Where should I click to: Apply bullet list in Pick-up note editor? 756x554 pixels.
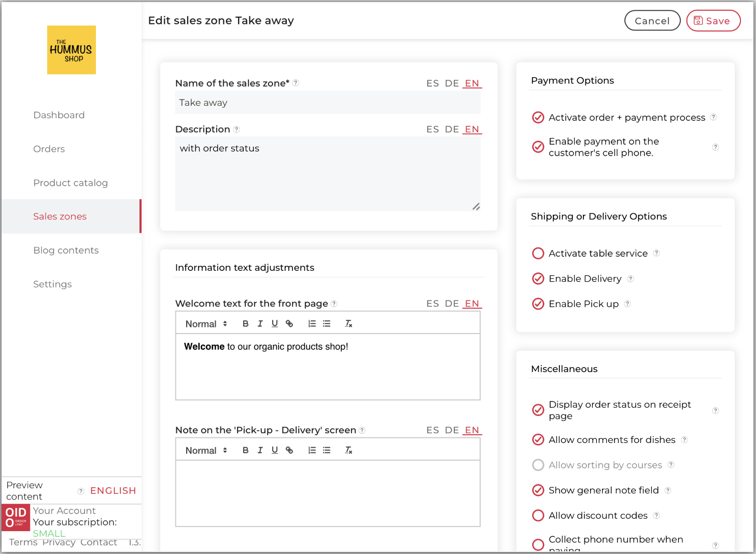327,450
